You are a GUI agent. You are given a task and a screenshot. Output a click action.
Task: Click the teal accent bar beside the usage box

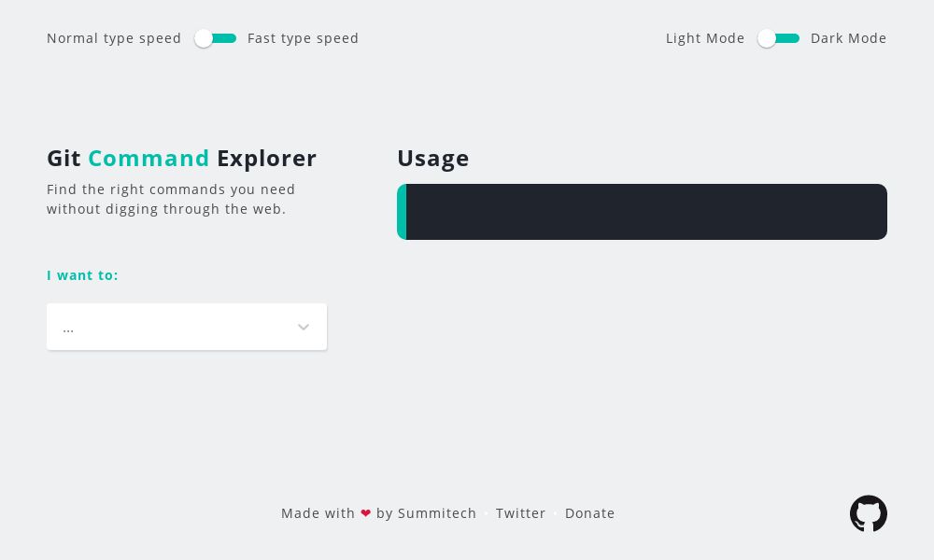tap(401, 212)
